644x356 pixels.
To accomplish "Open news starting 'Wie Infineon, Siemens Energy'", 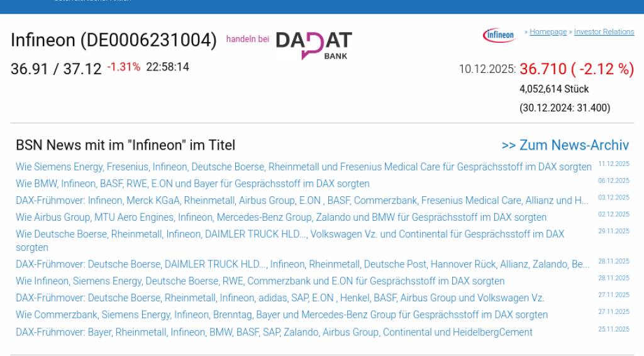I will [x=260, y=281].
